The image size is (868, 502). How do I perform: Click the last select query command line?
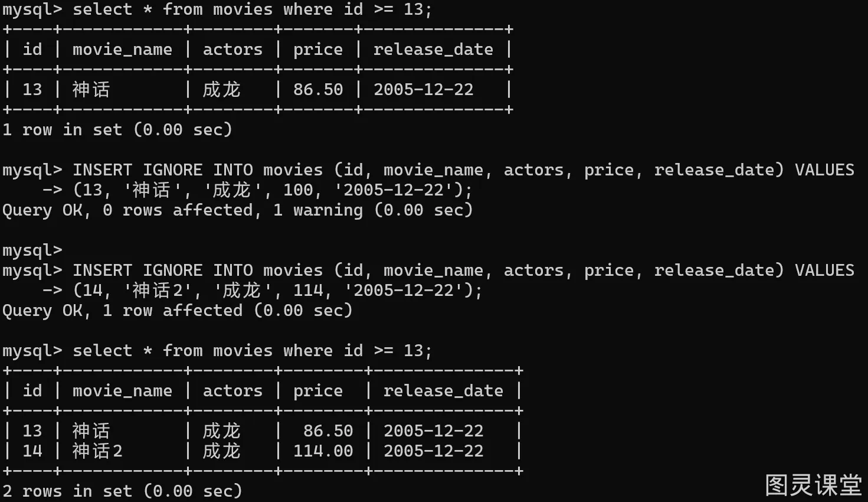point(217,351)
